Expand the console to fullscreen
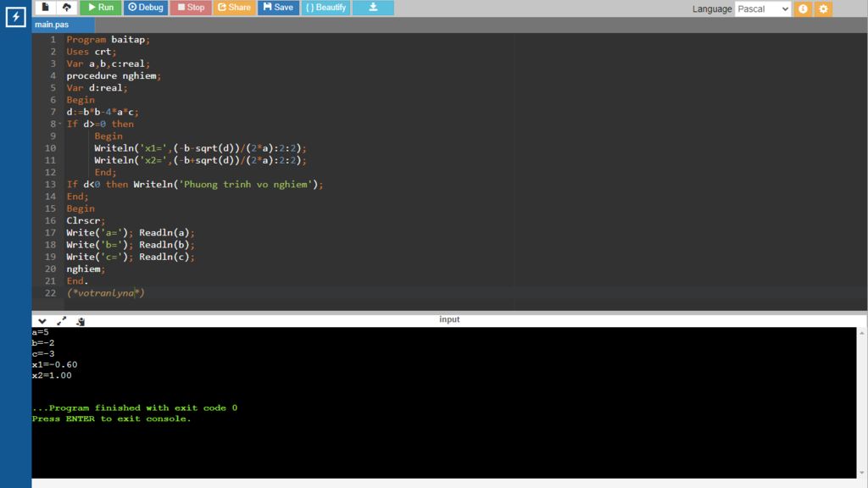Viewport: 868px width, 488px height. pyautogui.click(x=61, y=321)
